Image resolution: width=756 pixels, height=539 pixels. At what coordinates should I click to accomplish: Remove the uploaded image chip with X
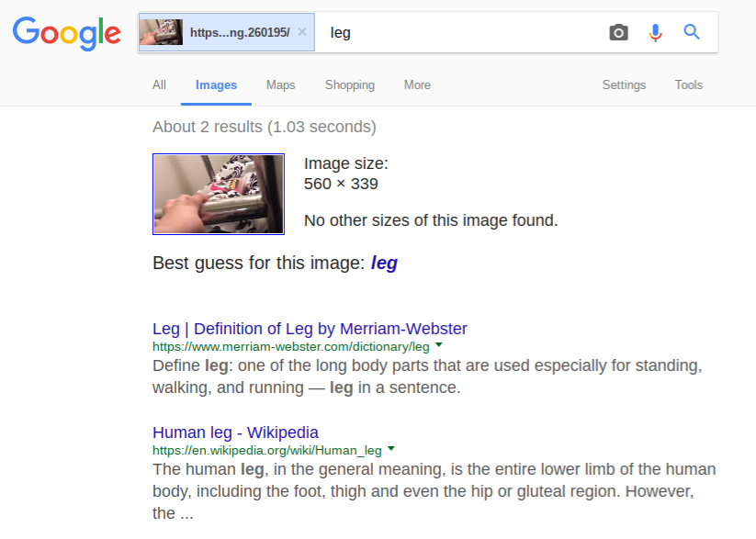point(302,32)
